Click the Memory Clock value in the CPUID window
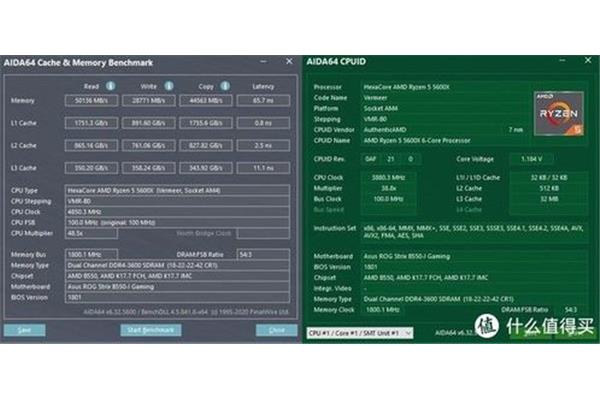Viewport: 600px width, 400px height. pos(383,310)
